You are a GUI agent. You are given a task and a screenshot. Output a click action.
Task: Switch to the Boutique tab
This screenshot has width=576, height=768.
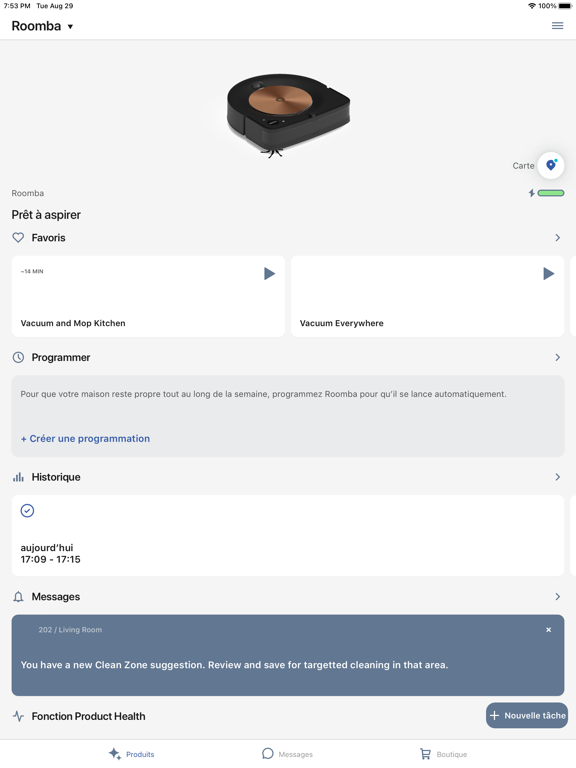click(443, 754)
